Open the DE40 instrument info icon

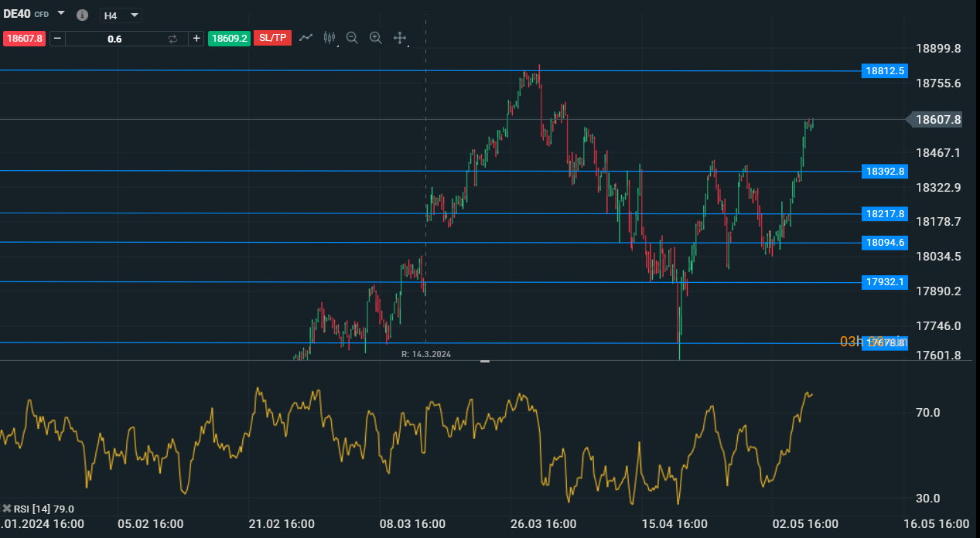coord(82,15)
